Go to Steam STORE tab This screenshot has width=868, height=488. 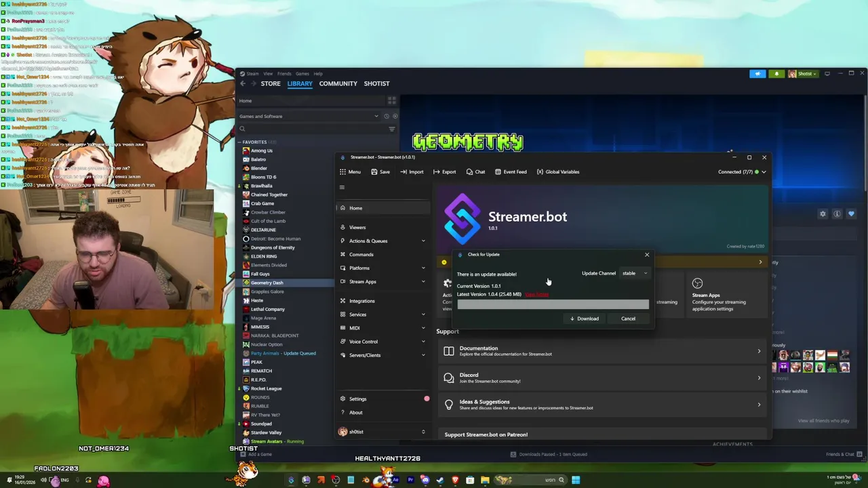271,83
